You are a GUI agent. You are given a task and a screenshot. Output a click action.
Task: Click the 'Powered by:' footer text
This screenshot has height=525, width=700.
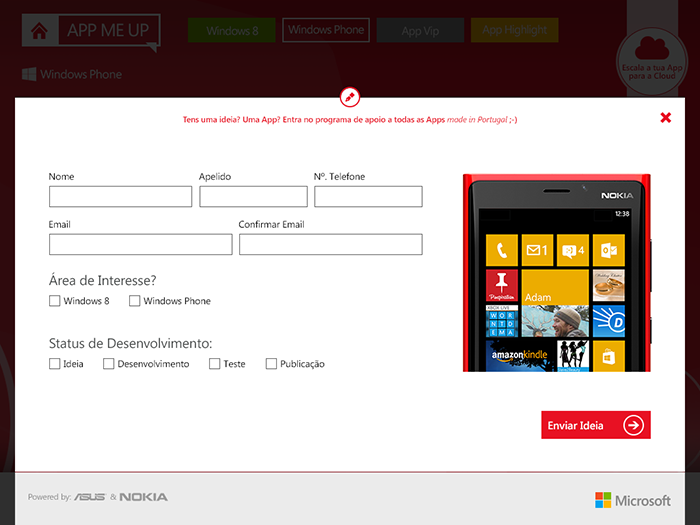pos(49,497)
